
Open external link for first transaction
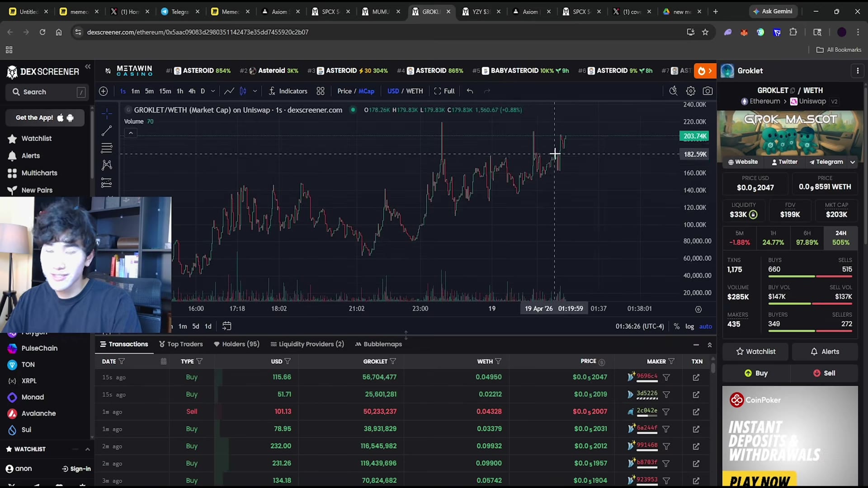[696, 377]
